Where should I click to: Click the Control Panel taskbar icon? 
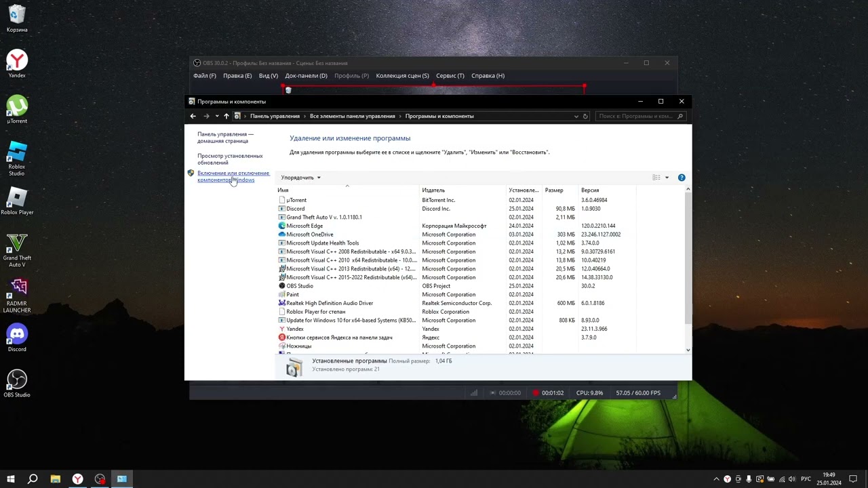pyautogui.click(x=122, y=479)
